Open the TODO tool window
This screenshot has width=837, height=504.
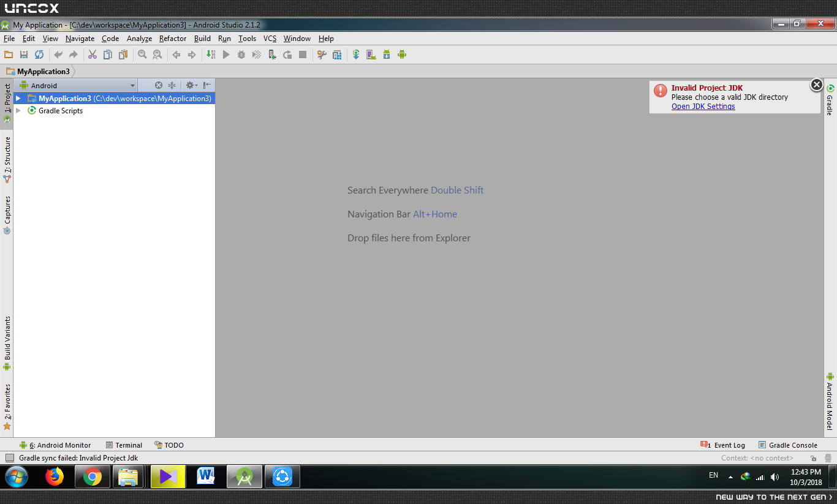tap(169, 445)
